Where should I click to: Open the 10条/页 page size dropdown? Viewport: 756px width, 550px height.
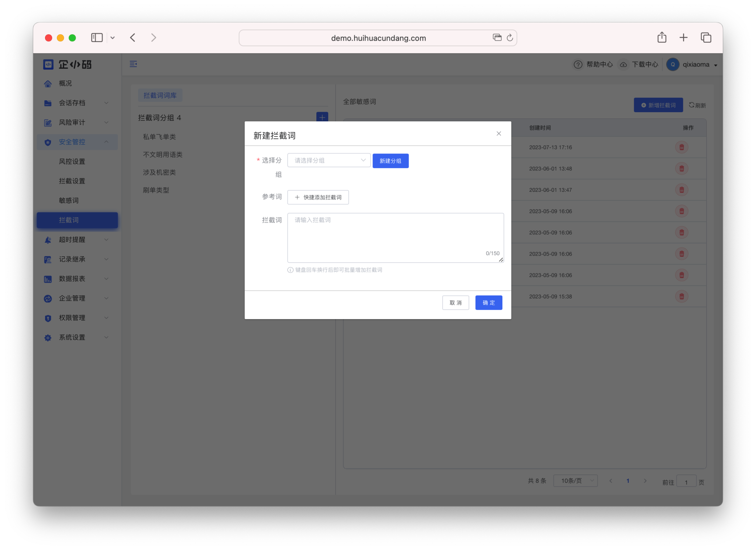coord(575,481)
